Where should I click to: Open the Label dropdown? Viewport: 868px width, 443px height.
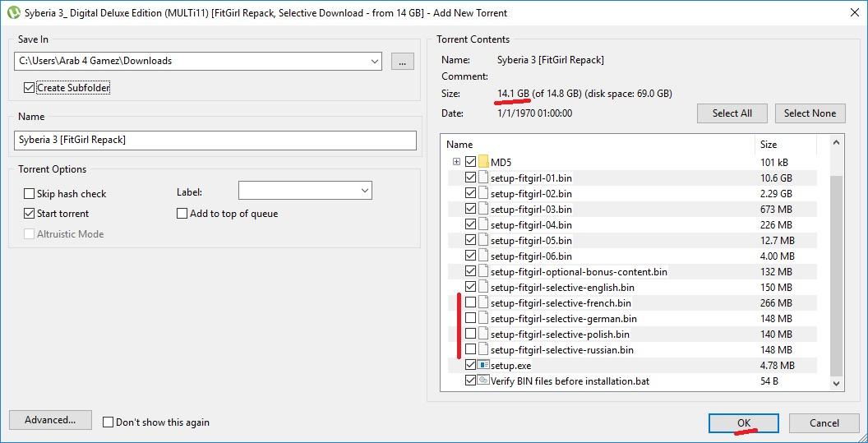(364, 191)
